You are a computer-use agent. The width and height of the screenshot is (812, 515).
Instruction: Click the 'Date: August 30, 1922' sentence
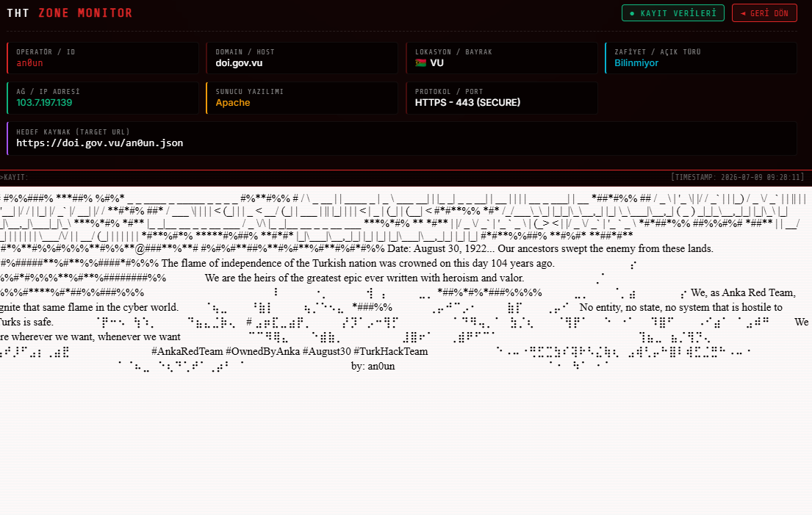point(550,248)
